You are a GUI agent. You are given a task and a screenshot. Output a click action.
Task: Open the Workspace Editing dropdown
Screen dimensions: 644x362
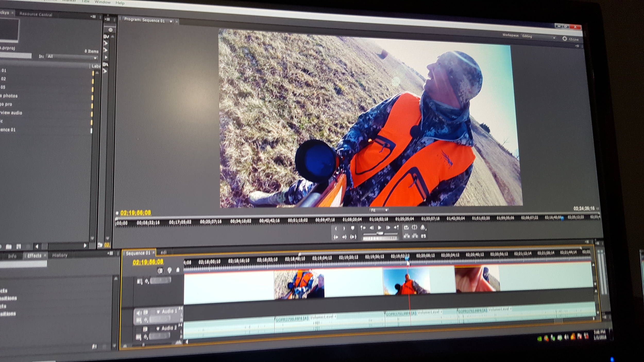[538, 37]
